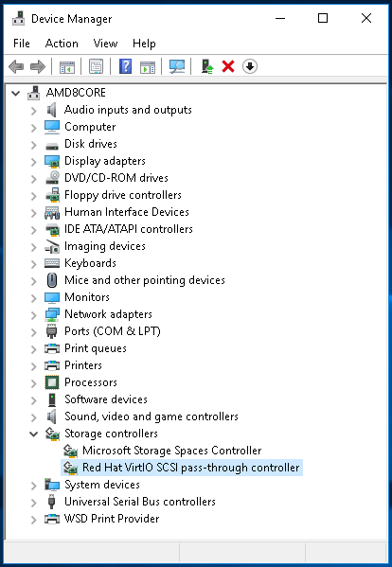The image size is (392, 567).
Task: Open the Help menu
Action: [x=144, y=44]
